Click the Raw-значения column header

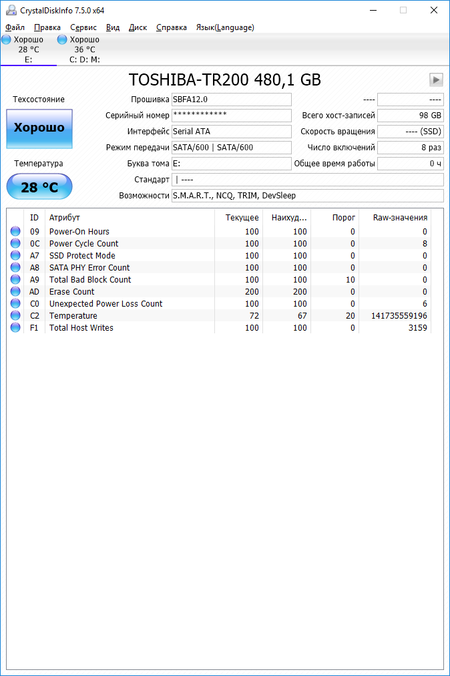[x=395, y=218]
